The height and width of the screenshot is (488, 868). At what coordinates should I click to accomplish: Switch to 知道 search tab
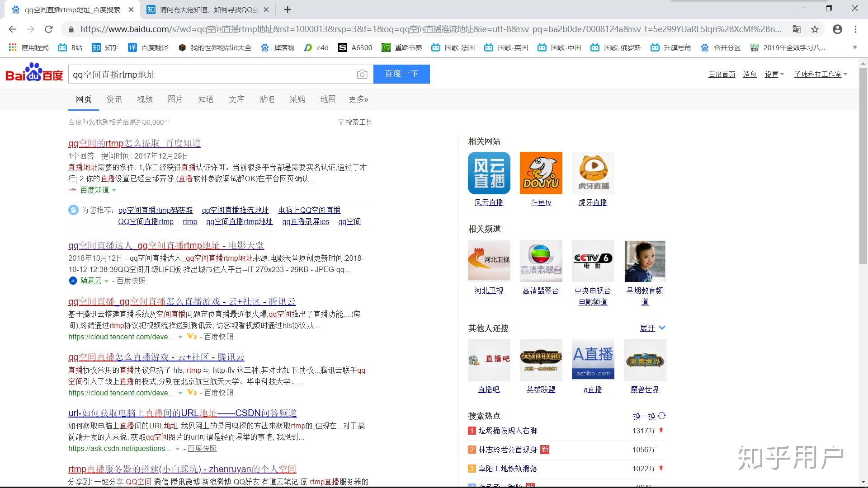[x=206, y=99]
